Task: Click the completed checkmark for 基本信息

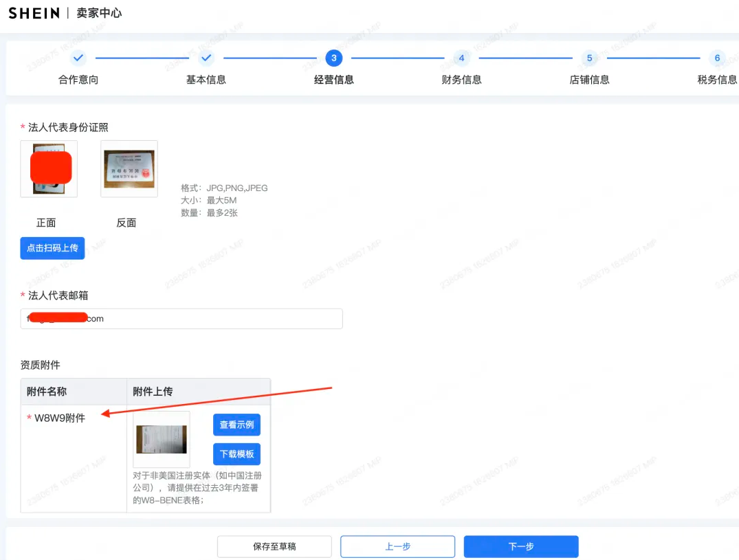Action: [x=206, y=58]
